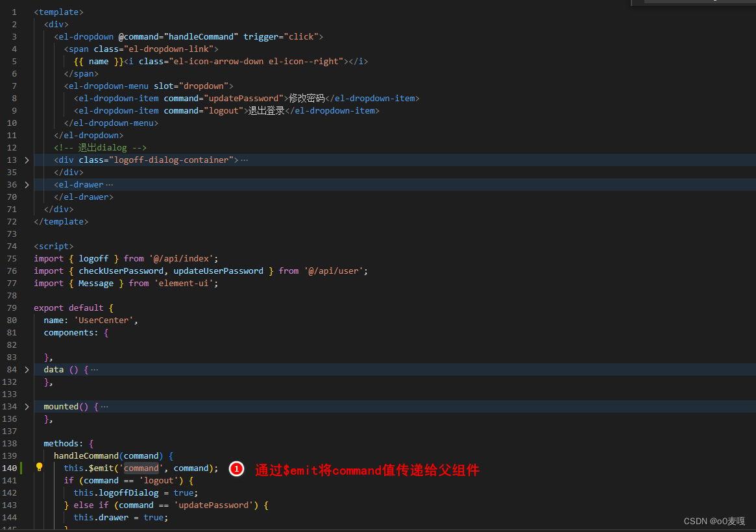Click checkUserPassword in the line 76 import

point(121,271)
